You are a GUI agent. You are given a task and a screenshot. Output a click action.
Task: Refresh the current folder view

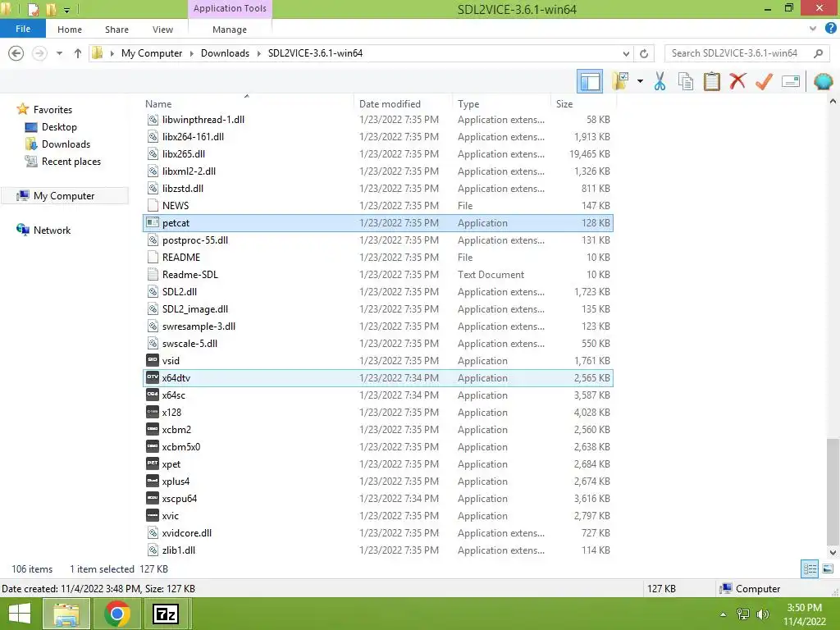click(x=644, y=53)
